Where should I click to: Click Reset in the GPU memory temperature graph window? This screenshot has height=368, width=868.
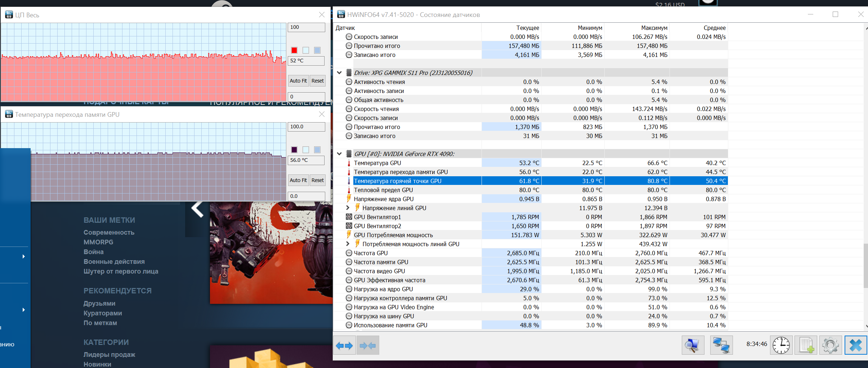[x=318, y=180]
